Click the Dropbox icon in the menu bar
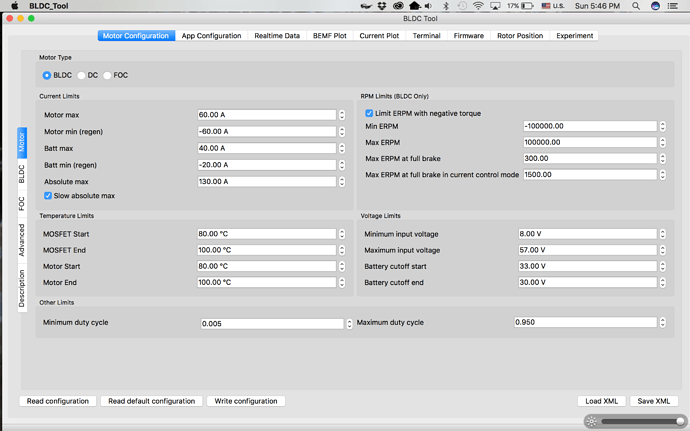The image size is (690, 431). pyautogui.click(x=382, y=6)
